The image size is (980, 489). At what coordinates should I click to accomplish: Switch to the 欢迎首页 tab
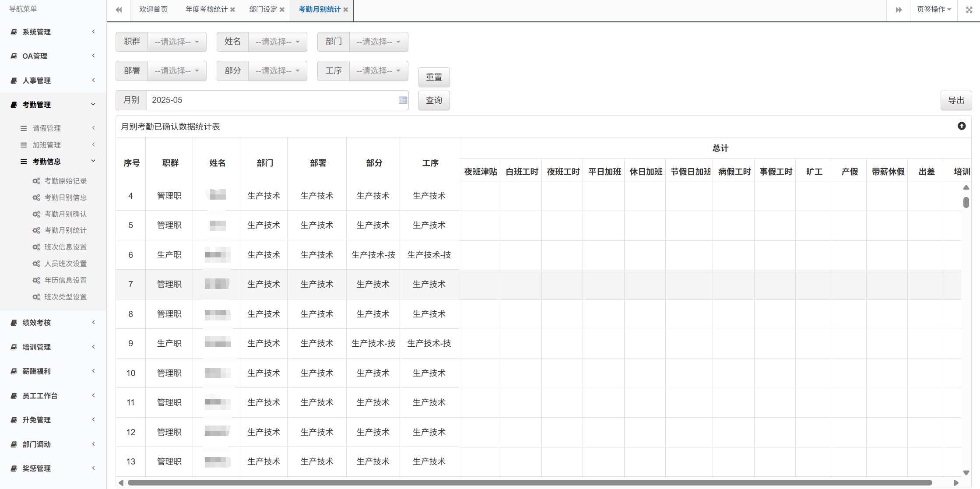[x=153, y=9]
